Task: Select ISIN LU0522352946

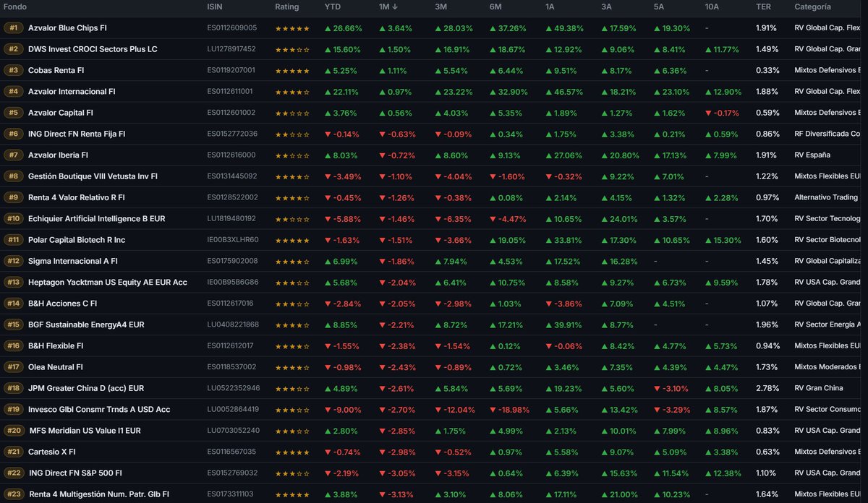Action: click(234, 389)
